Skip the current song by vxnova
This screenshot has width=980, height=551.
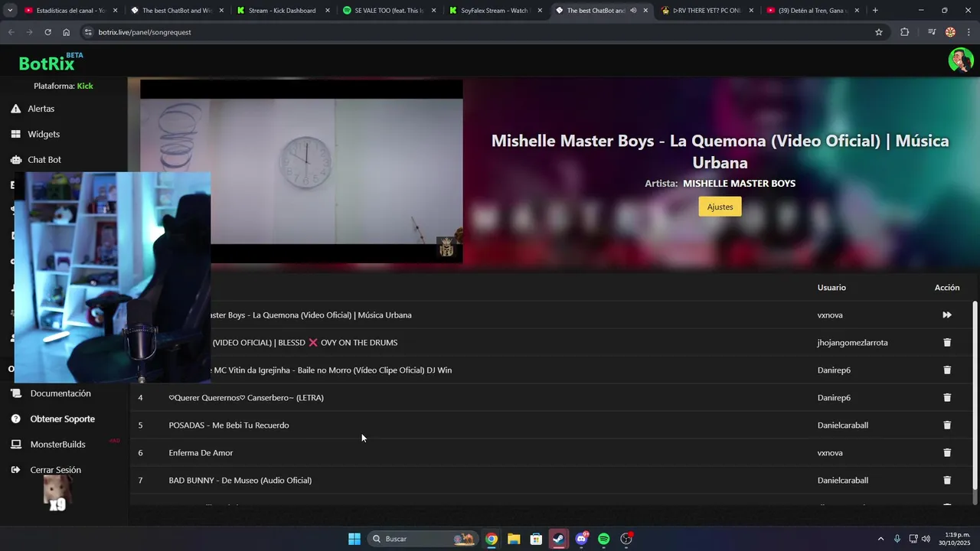click(947, 315)
